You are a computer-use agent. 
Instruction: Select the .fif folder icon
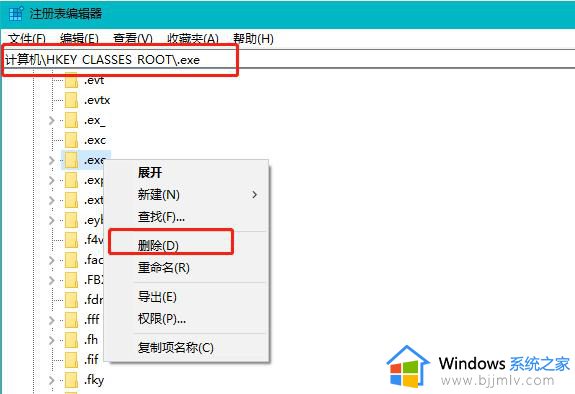(x=72, y=360)
